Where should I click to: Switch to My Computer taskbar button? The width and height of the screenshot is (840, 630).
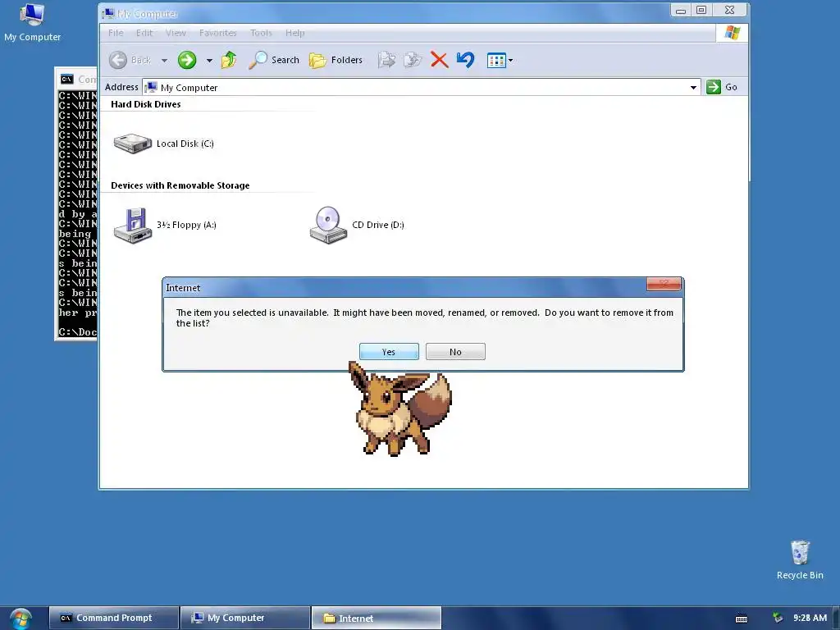pyautogui.click(x=244, y=618)
